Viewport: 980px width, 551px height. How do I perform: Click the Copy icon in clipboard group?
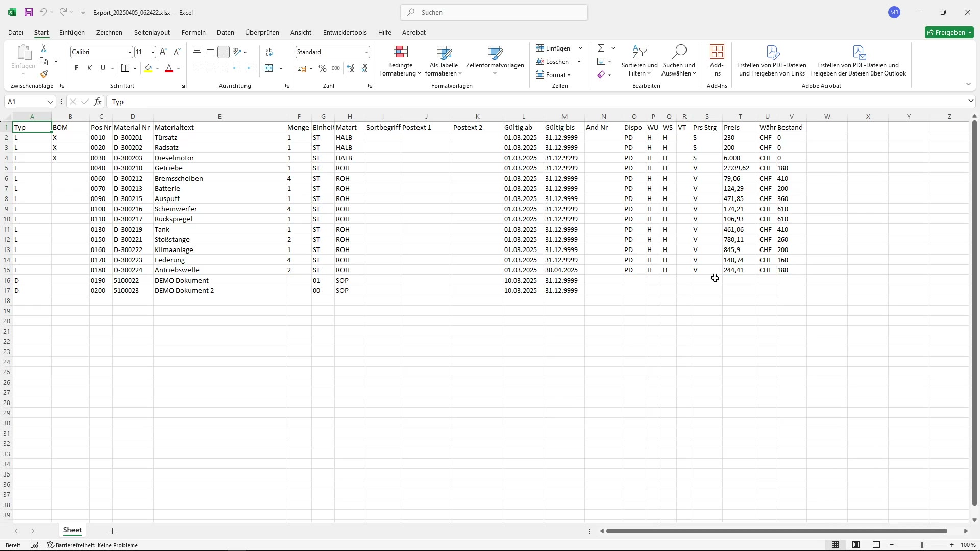coord(44,62)
